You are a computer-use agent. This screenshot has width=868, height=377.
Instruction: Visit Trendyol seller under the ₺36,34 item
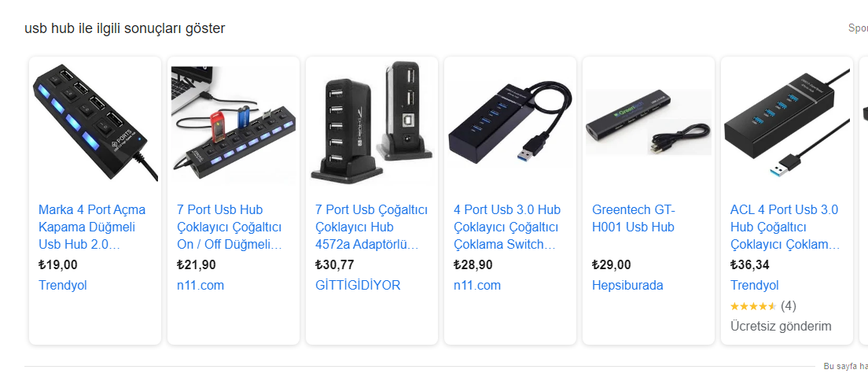(755, 286)
